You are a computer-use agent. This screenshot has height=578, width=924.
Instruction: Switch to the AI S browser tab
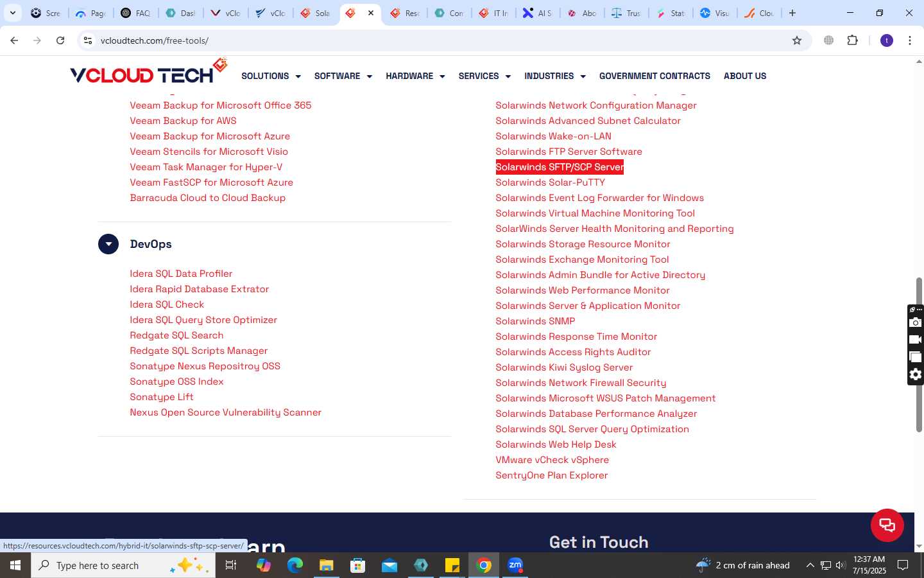(x=537, y=13)
